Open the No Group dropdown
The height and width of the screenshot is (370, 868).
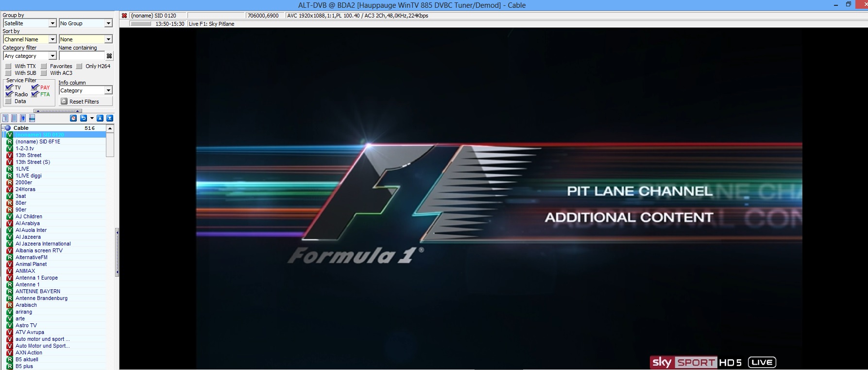tap(108, 23)
